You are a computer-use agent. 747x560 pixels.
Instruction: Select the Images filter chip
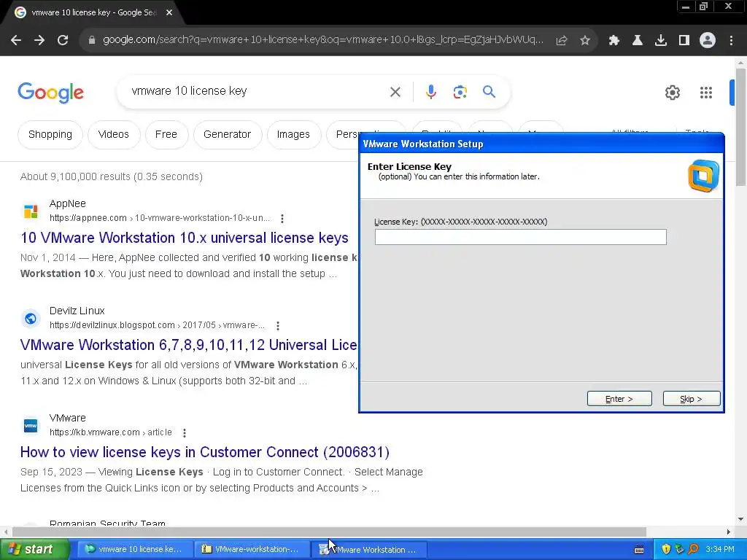293,135
